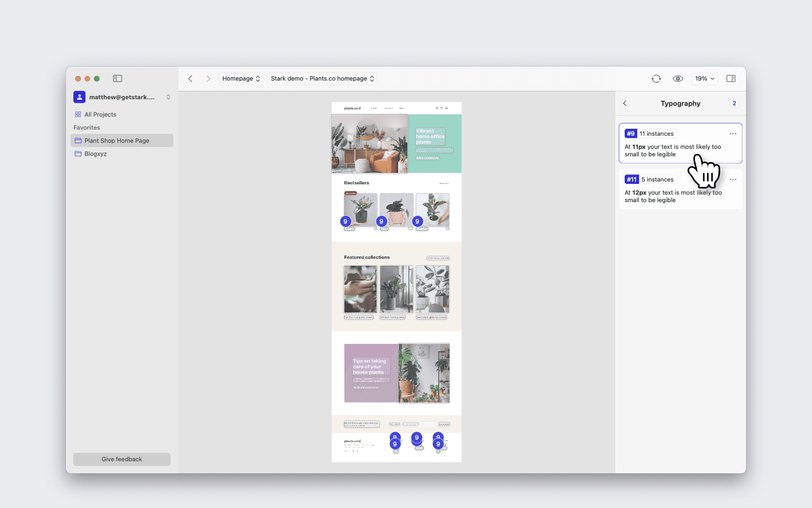Click the Give feedback button
Image resolution: width=812 pixels, height=508 pixels.
point(122,459)
